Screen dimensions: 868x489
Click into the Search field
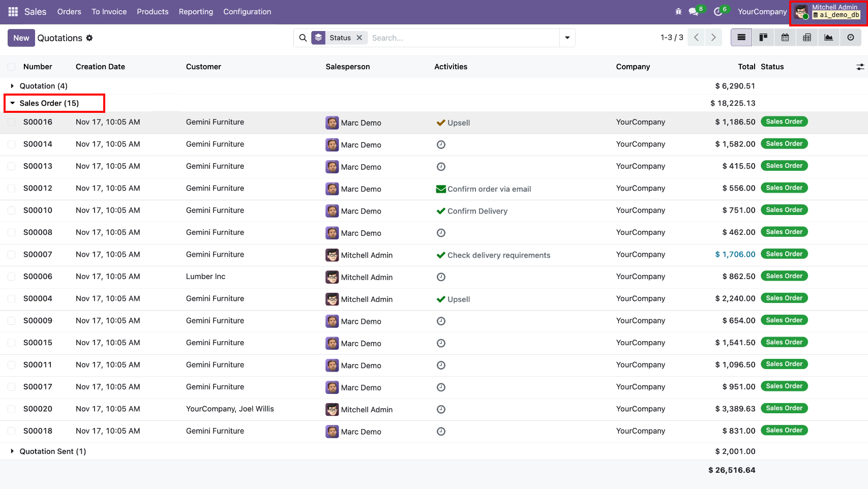[463, 38]
